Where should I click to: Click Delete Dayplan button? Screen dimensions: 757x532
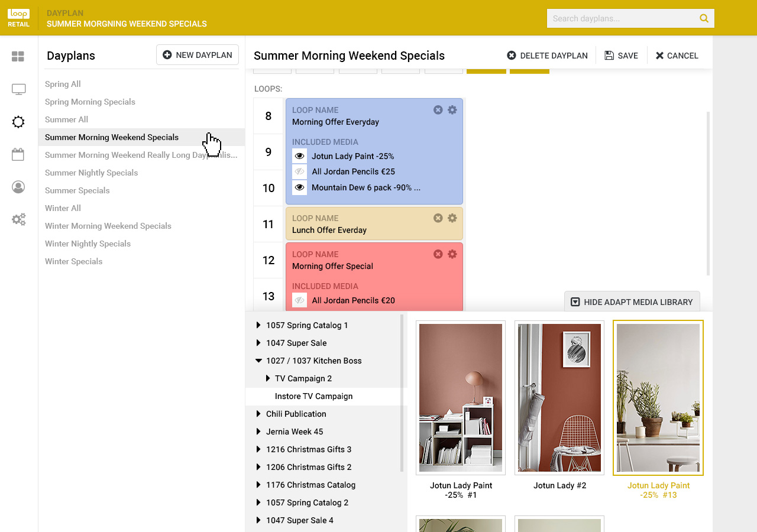pyautogui.click(x=547, y=56)
